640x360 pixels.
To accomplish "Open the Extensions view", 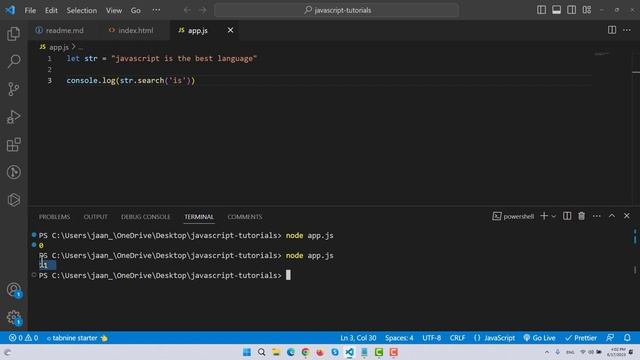I will coord(13,144).
